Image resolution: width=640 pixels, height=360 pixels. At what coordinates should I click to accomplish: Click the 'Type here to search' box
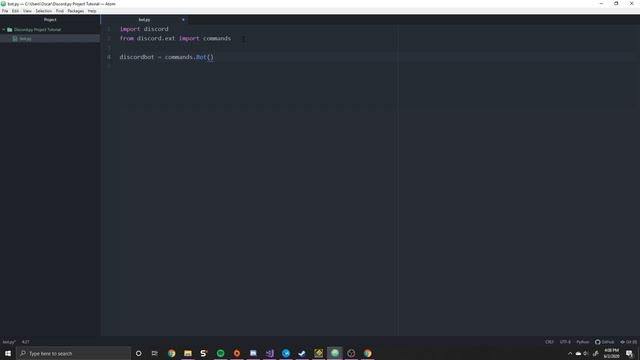(x=73, y=353)
